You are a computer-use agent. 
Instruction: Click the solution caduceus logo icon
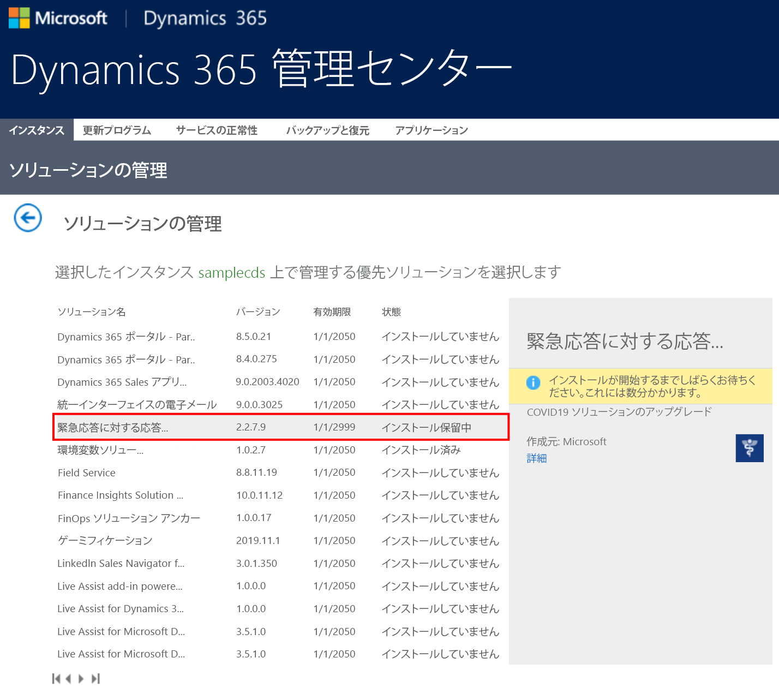(750, 448)
